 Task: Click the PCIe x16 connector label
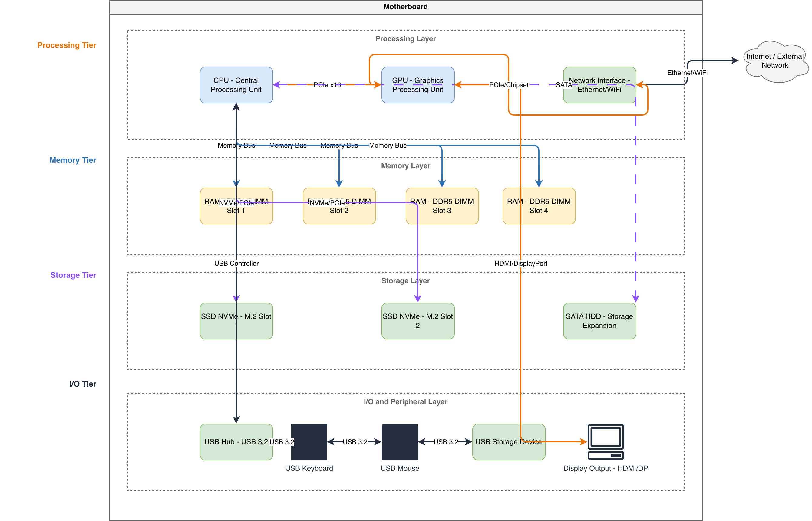[x=327, y=85]
